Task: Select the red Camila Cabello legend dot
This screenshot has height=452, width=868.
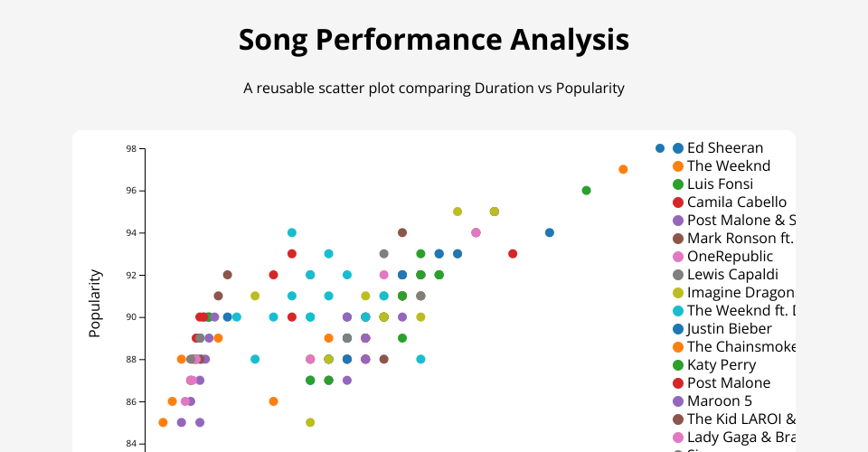Action: click(x=678, y=202)
